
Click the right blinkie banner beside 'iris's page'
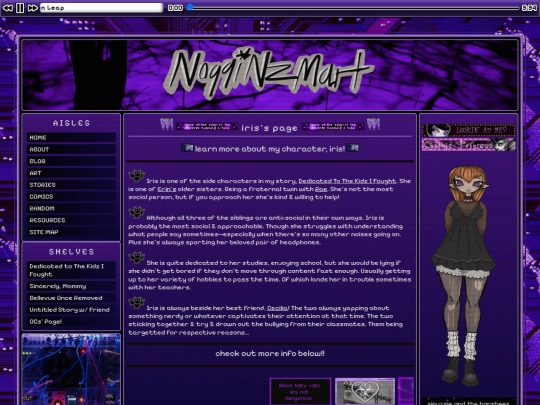(x=333, y=127)
